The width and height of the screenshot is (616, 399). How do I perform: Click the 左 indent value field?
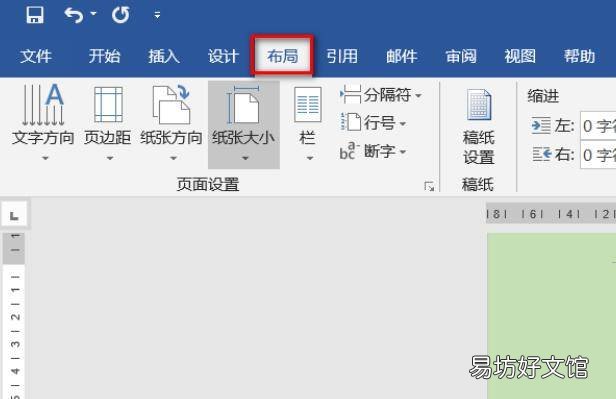[598, 126]
